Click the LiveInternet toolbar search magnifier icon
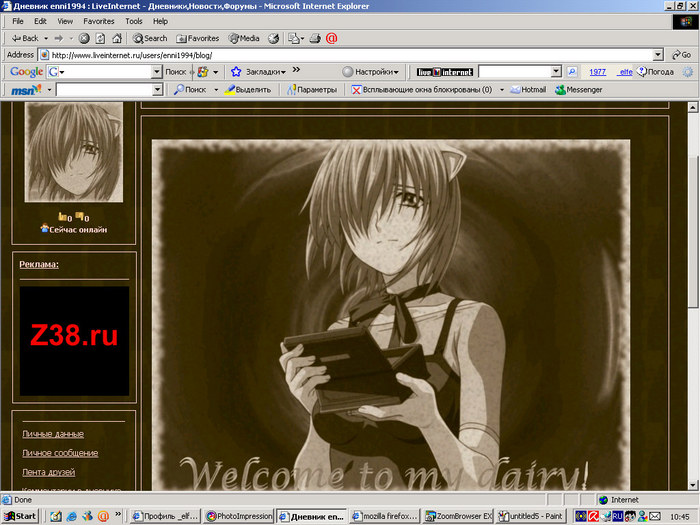The image size is (700, 525). click(572, 71)
